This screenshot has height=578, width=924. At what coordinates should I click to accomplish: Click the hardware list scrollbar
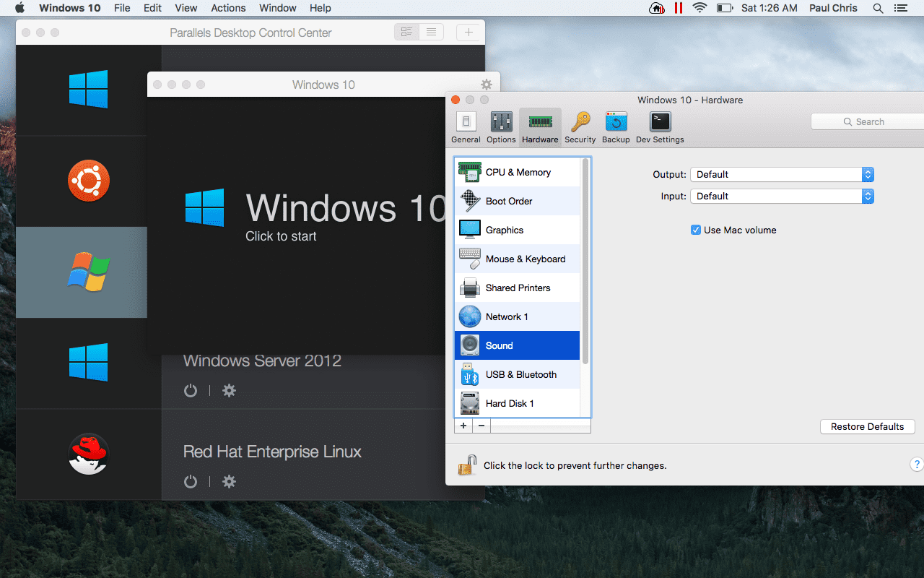click(585, 261)
